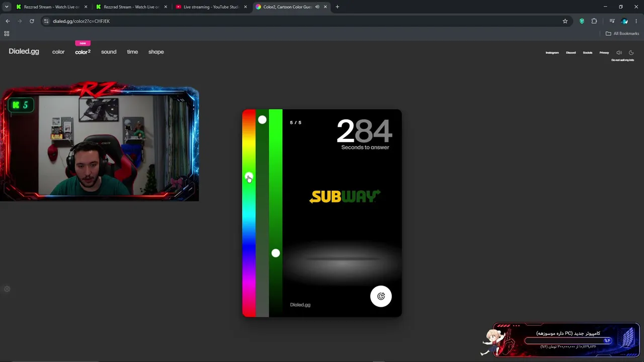Mute the Color2 tab audio icon
The image size is (644, 362).
[317, 7]
